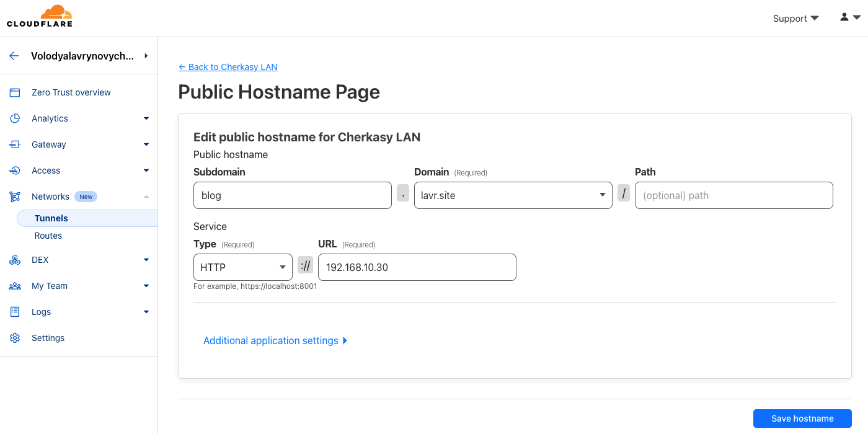The width and height of the screenshot is (868, 434).
Task: Click the DEX icon in sidebar
Action: click(15, 260)
